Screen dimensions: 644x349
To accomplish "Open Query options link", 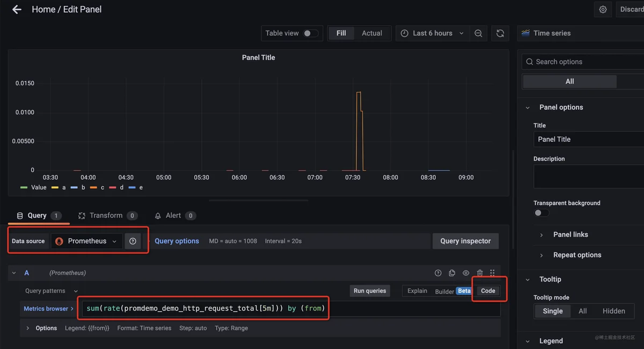I will tap(177, 241).
